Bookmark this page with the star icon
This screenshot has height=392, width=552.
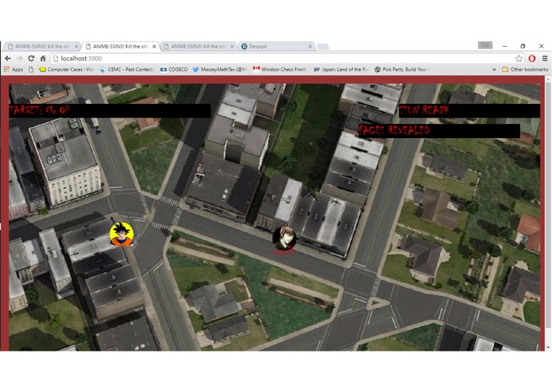coord(519,59)
